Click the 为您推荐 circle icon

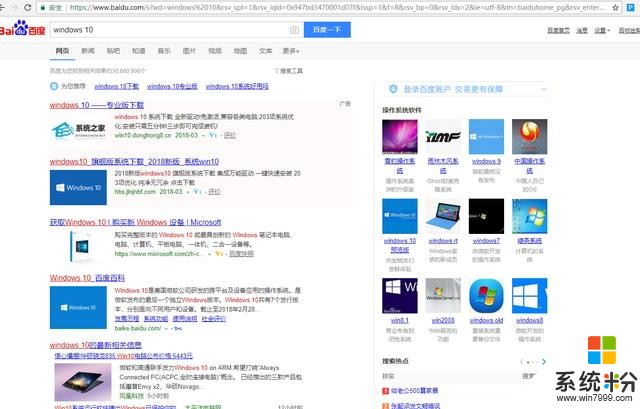pyautogui.click(x=54, y=86)
